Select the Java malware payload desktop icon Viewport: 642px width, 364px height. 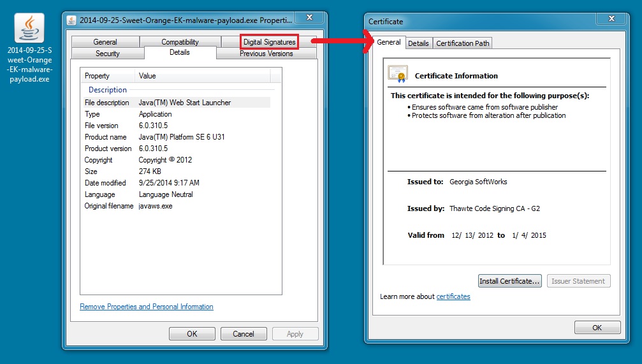(29, 29)
